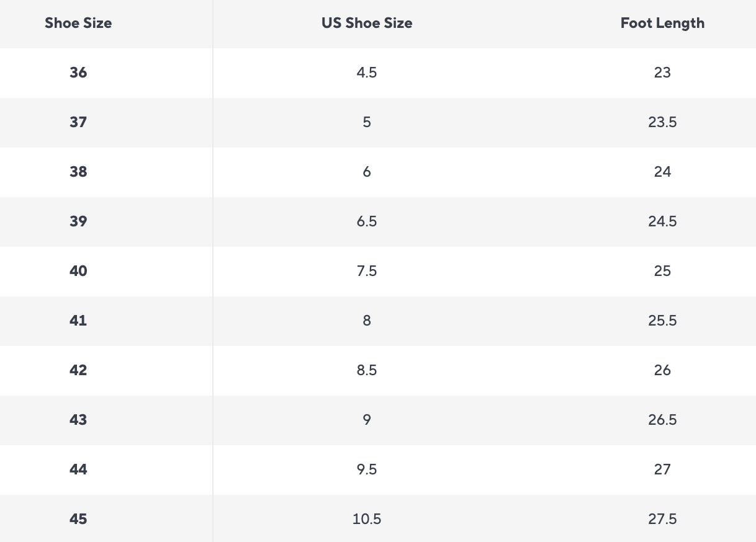Viewport: 756px width, 542px height.
Task: Click foot length 23 in row 36
Action: point(662,73)
